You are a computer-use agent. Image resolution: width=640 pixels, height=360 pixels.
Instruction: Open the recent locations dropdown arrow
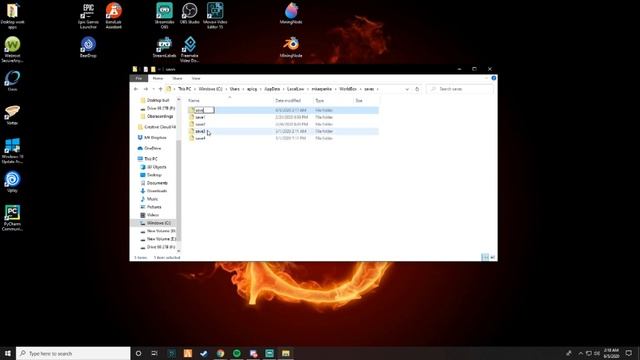[x=153, y=89]
